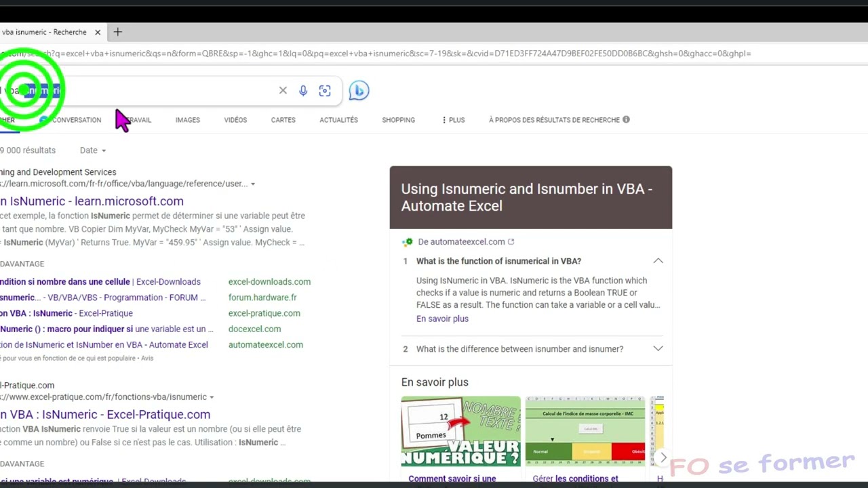Open excel-downloads.com link
The height and width of the screenshot is (488, 868).
pyautogui.click(x=269, y=281)
